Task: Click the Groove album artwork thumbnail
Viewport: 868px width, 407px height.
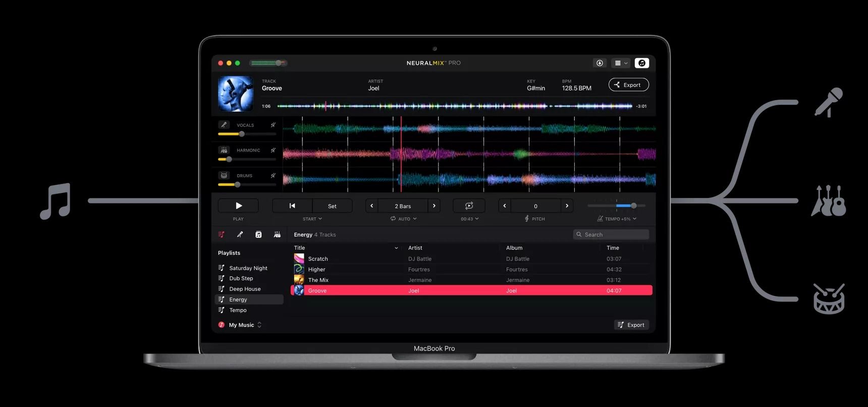Action: coord(236,93)
